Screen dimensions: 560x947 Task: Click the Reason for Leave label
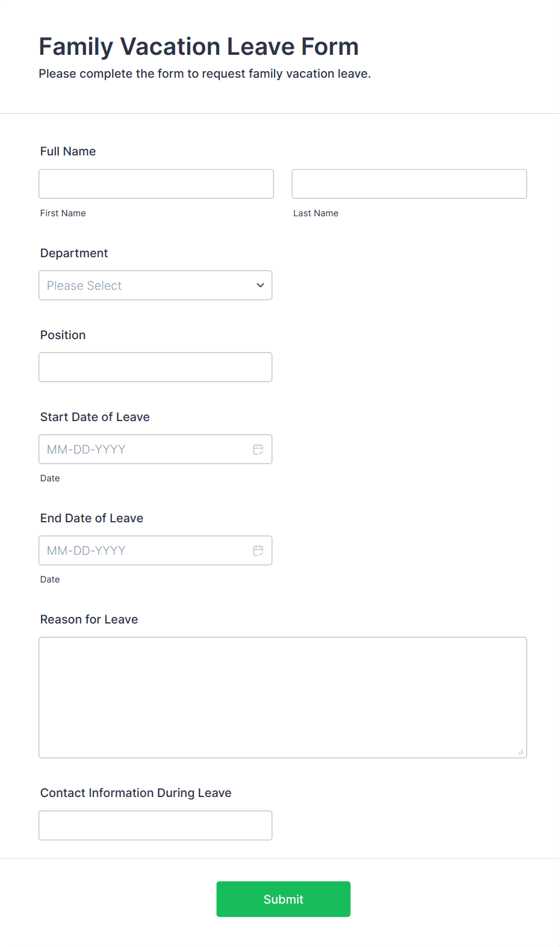coord(89,619)
